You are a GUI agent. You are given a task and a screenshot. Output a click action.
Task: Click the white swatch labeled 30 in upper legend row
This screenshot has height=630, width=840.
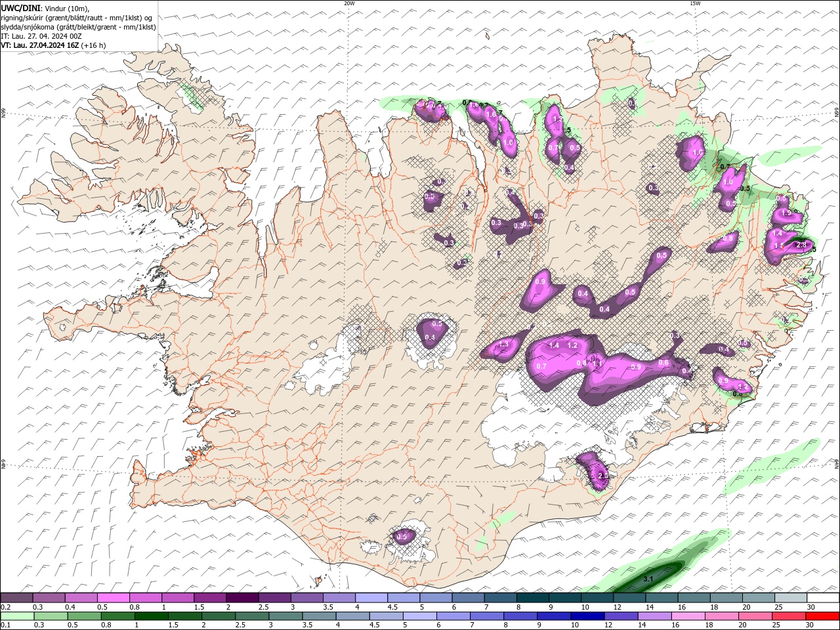click(x=823, y=598)
